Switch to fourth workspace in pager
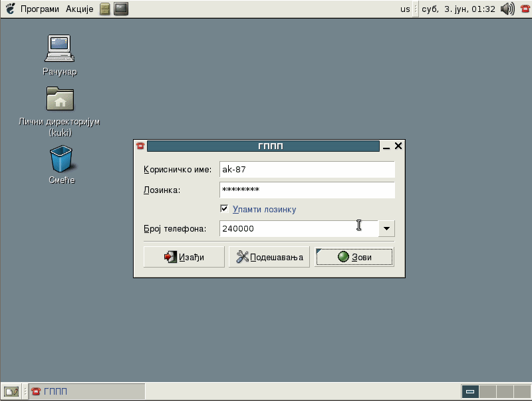532x402 pixels. tap(522, 391)
